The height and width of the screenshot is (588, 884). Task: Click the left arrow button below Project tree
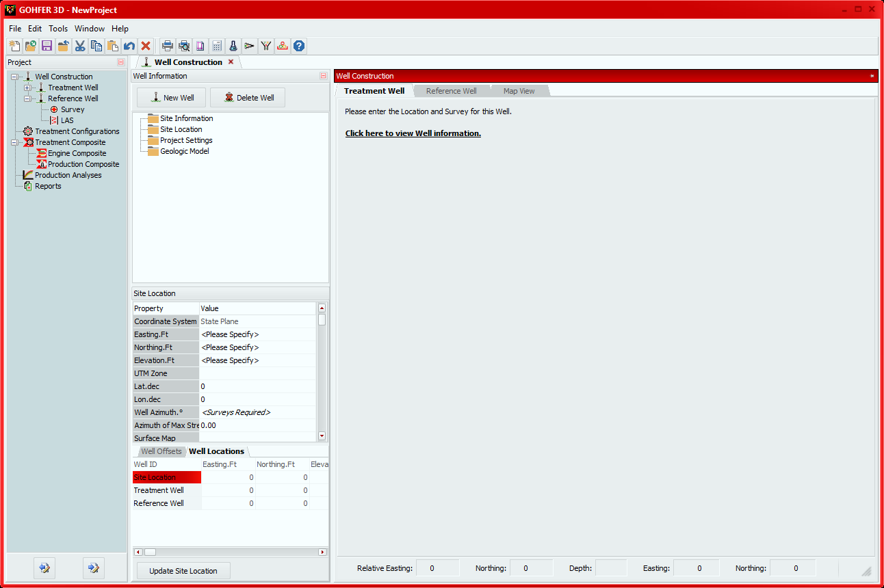[44, 567]
